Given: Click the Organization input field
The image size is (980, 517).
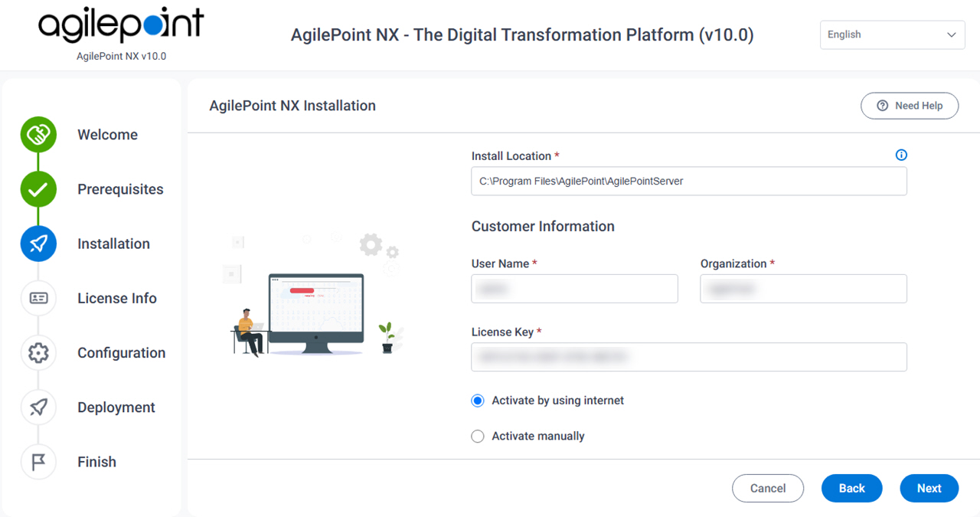Looking at the screenshot, I should [804, 289].
